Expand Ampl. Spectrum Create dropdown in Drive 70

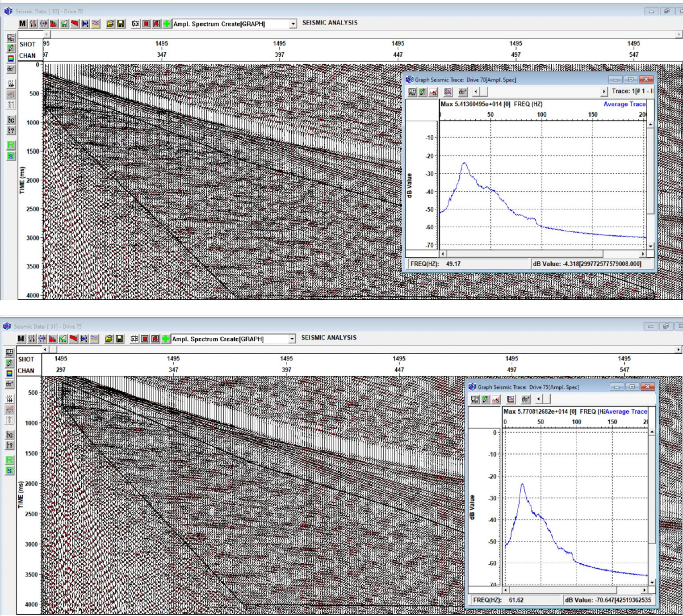point(293,24)
